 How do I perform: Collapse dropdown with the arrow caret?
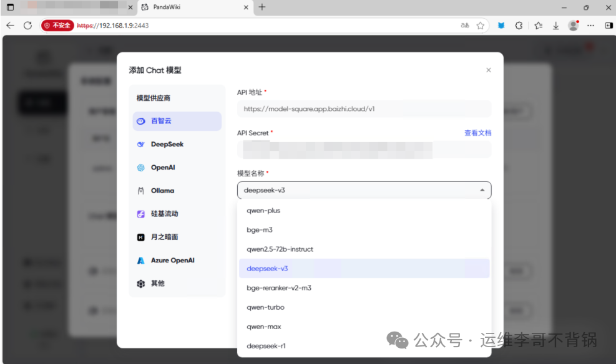pyautogui.click(x=482, y=190)
